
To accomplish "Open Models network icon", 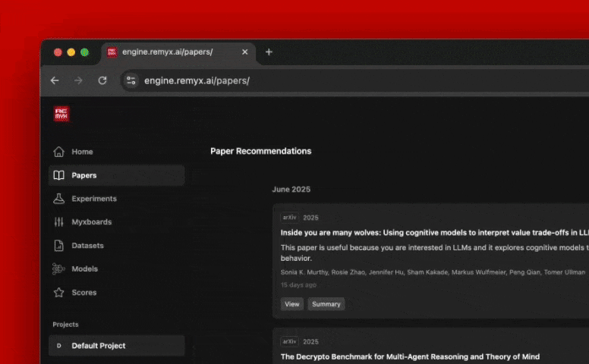I will 58,268.
